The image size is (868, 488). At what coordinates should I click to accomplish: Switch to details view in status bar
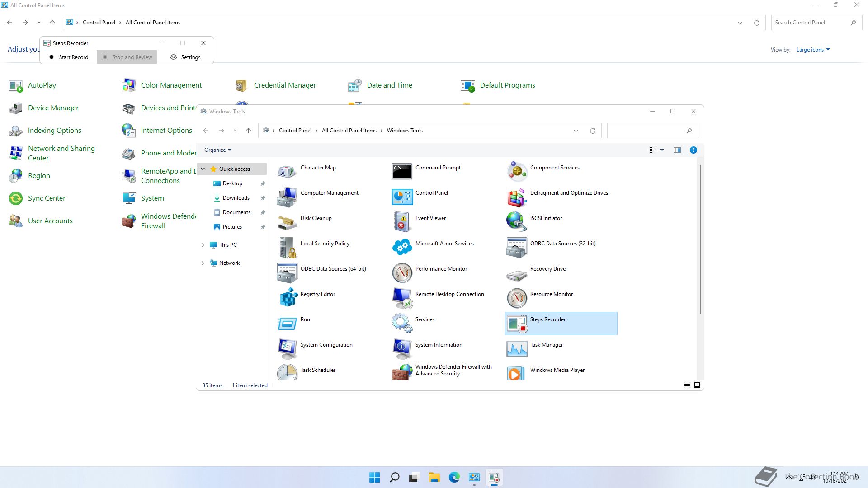(687, 385)
